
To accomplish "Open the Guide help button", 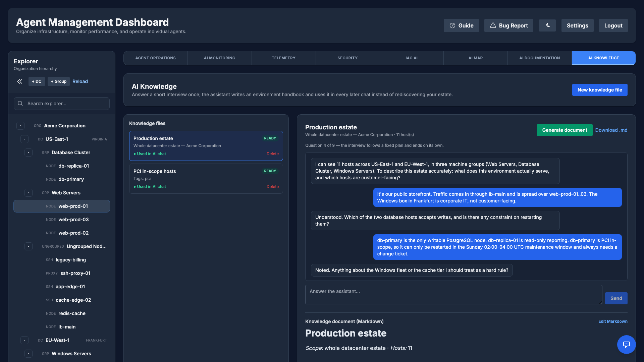I will coord(461,25).
